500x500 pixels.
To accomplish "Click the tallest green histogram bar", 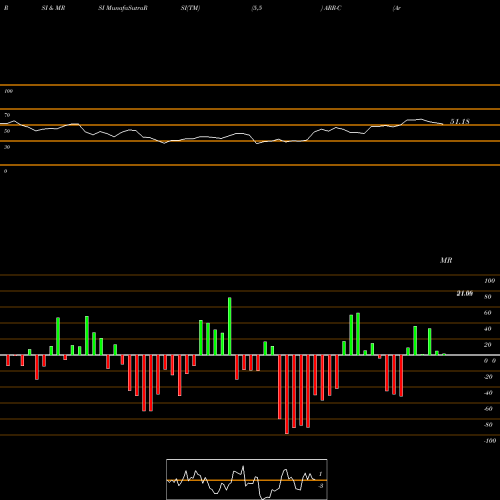I will coord(230,326).
